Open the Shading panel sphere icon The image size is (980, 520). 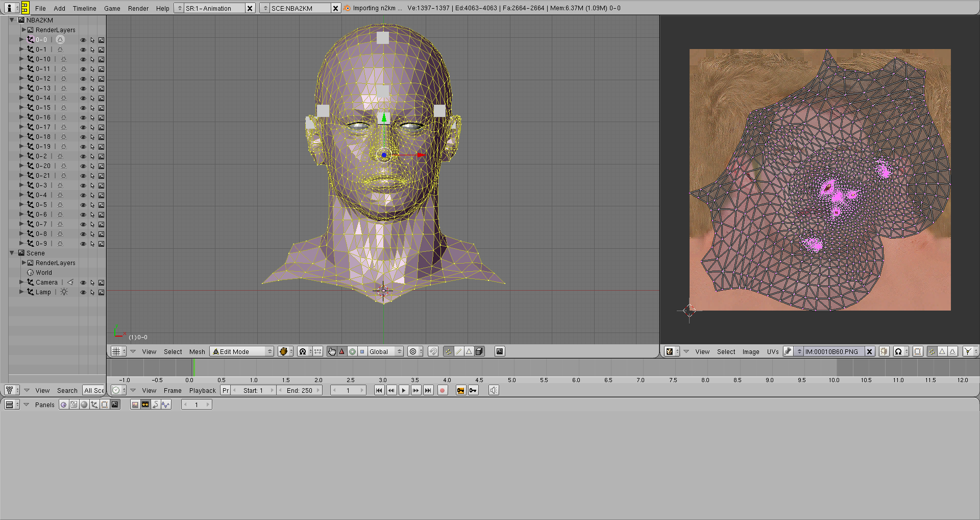coord(84,405)
